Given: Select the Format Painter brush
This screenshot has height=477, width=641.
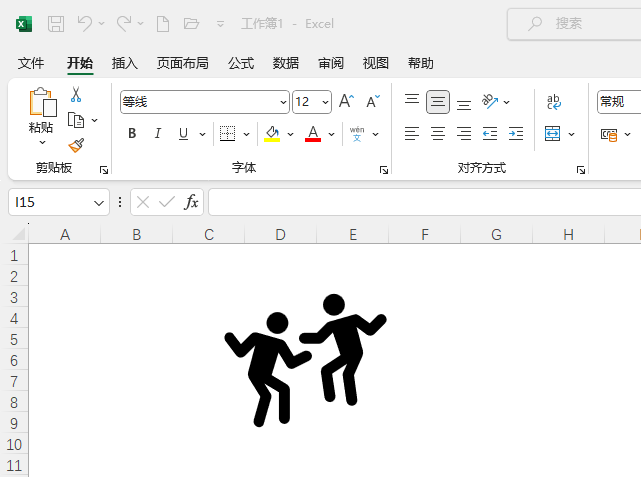Looking at the screenshot, I should coord(76,146).
